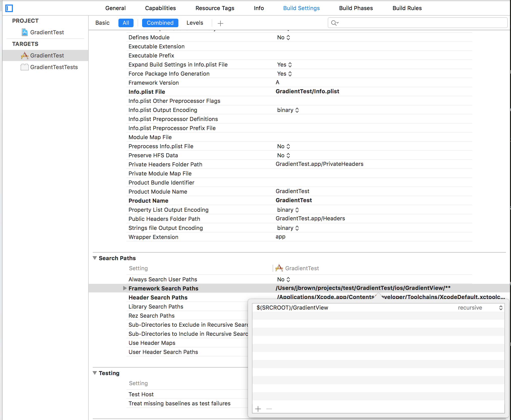This screenshot has height=420, width=511.
Task: Expand Framework Search Paths disclosure triangle
Action: (x=125, y=288)
